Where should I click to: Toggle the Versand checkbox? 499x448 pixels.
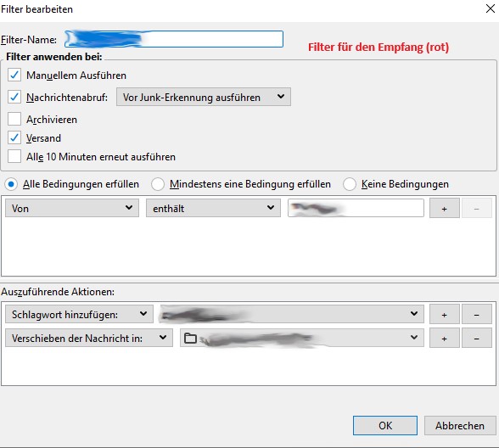14,137
